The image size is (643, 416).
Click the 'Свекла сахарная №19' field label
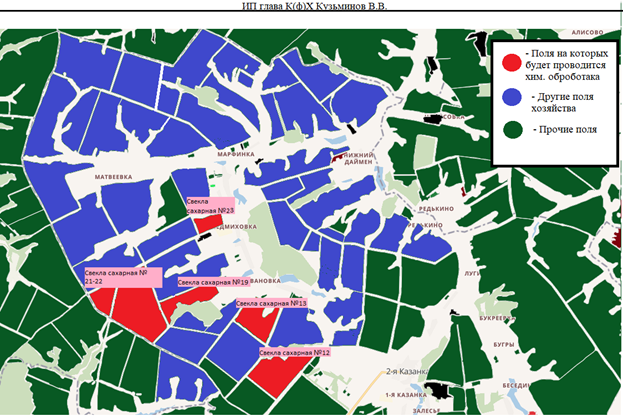pos(212,283)
